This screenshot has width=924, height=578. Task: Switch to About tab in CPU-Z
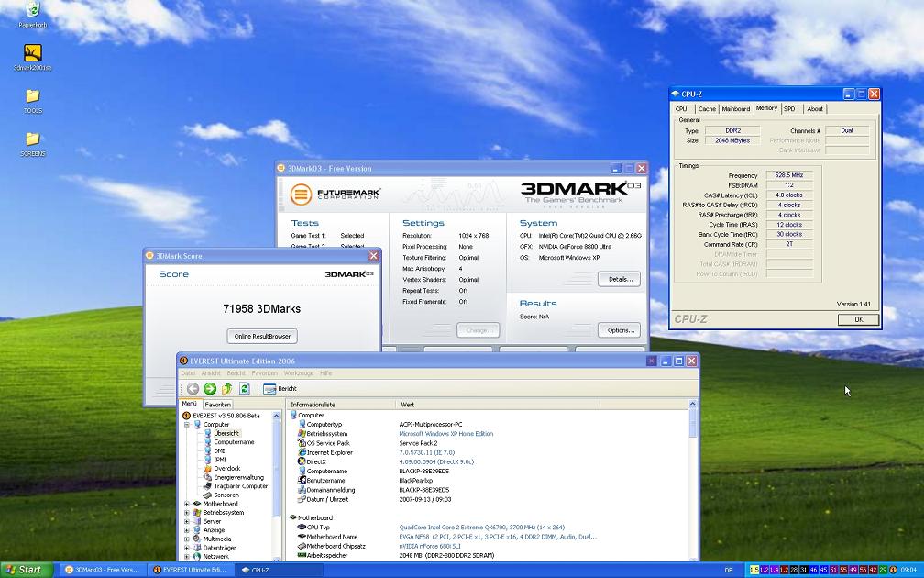(x=815, y=109)
